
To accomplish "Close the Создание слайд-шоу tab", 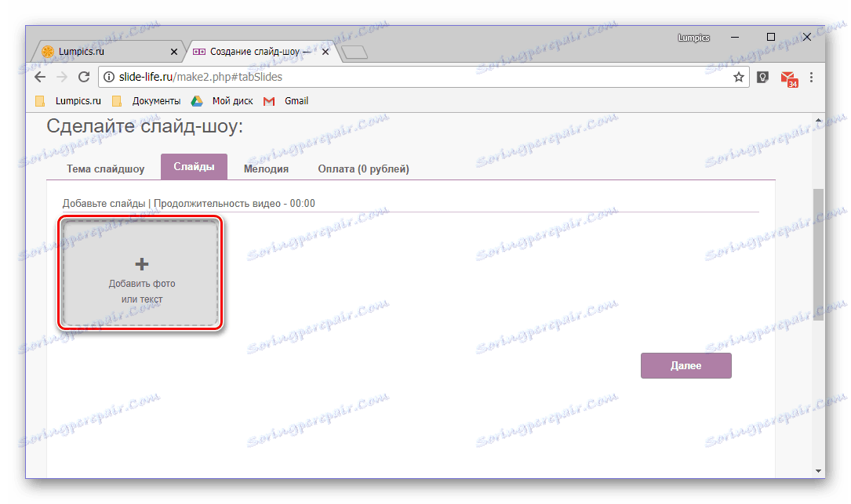I will [x=325, y=52].
